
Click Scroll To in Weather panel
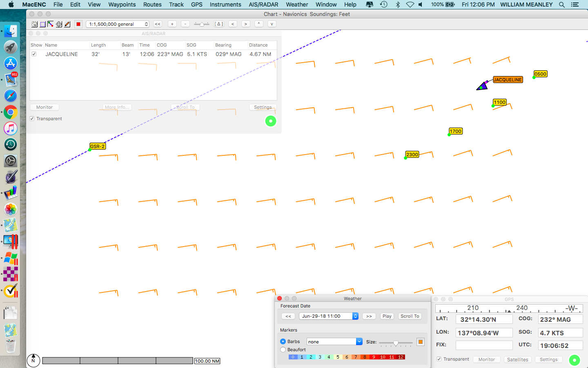(410, 316)
